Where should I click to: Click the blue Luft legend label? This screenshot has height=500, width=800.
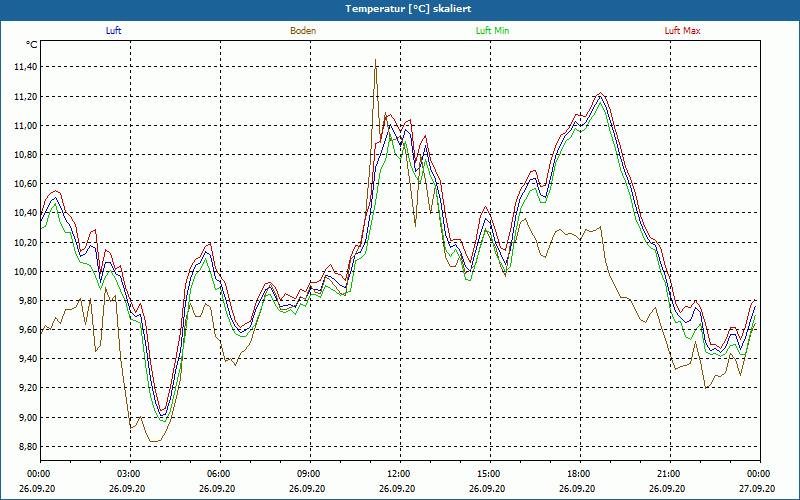(x=113, y=31)
